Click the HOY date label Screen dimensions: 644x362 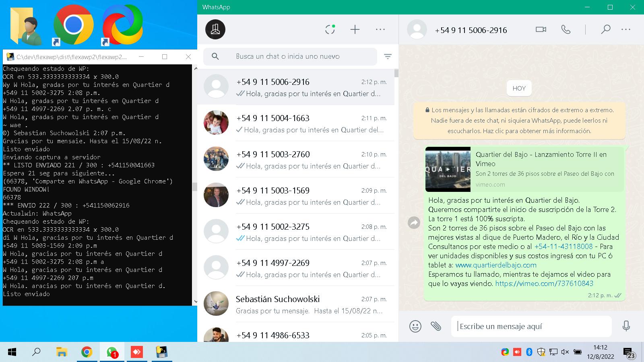(519, 88)
